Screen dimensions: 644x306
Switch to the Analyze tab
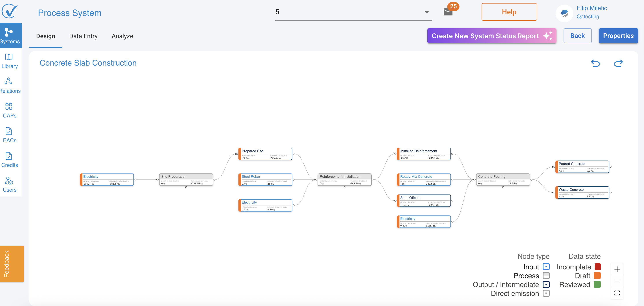[122, 36]
